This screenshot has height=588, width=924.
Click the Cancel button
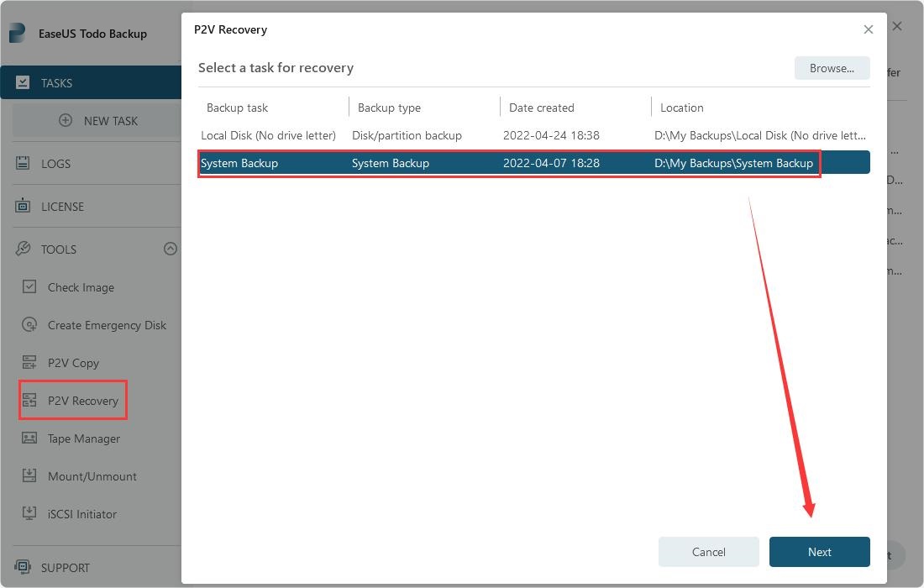tap(708, 552)
